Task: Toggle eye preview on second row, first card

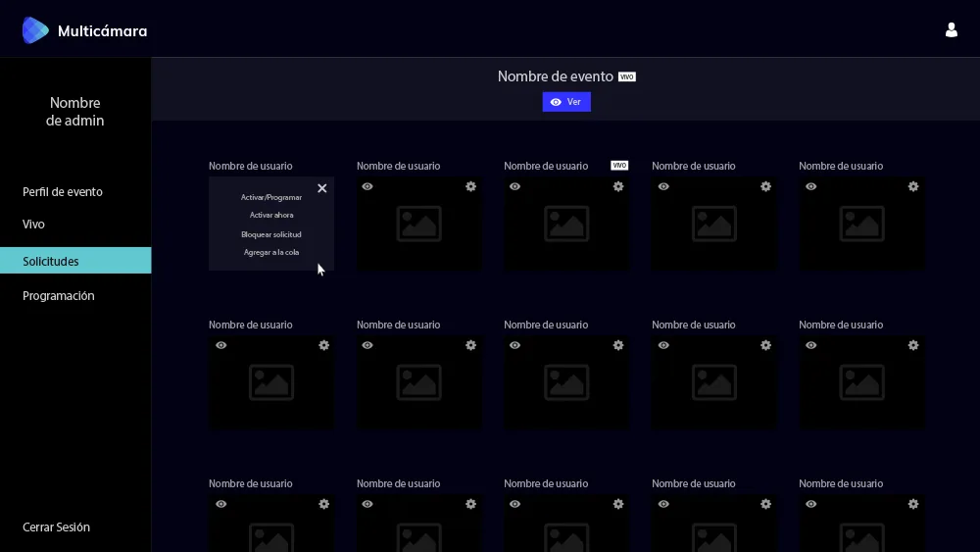Action: 221,345
